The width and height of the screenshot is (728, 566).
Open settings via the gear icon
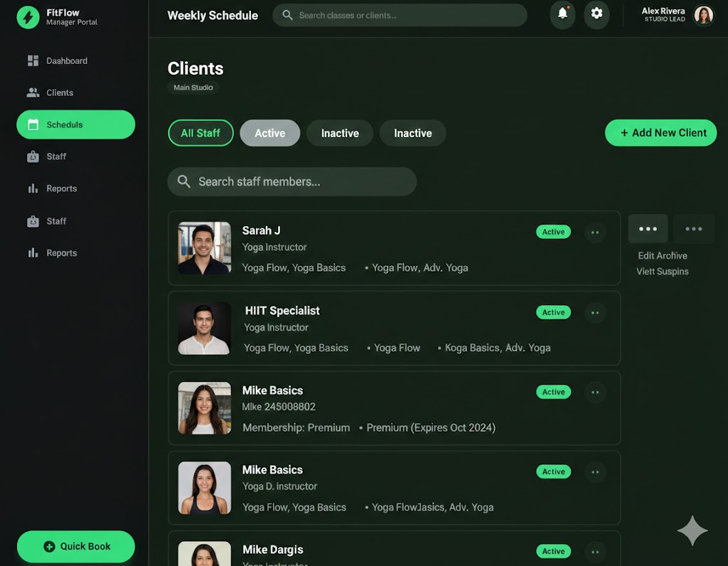(x=596, y=14)
